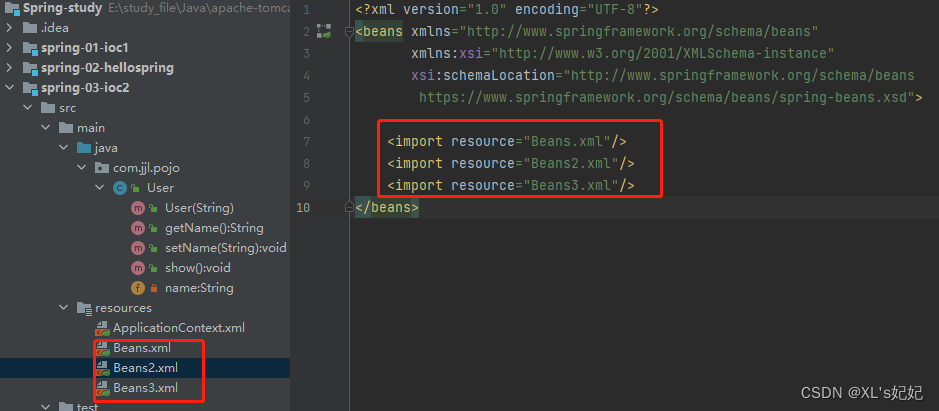Select the show():void method
The height and width of the screenshot is (411, 939).
point(198,268)
